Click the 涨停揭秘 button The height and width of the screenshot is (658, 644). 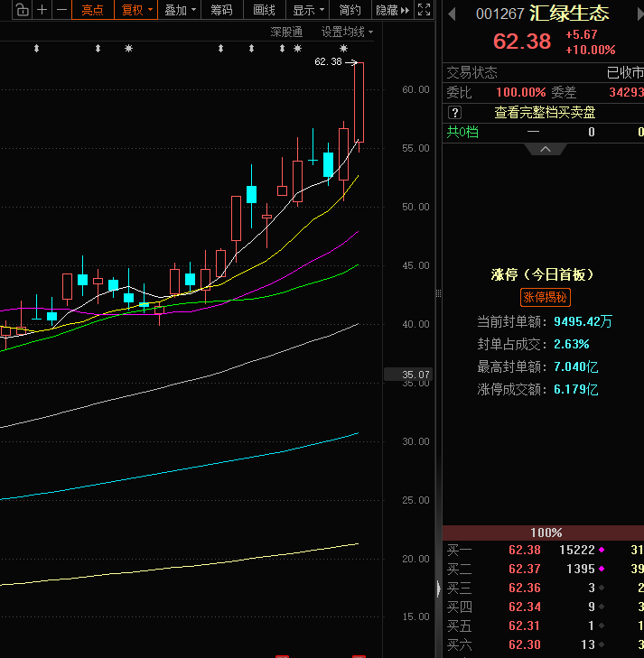coord(545,298)
